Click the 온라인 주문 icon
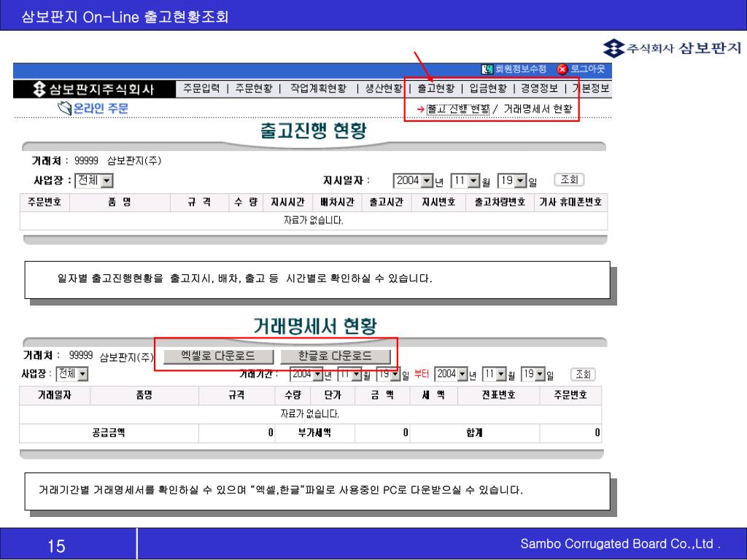747x560 pixels. click(x=64, y=109)
